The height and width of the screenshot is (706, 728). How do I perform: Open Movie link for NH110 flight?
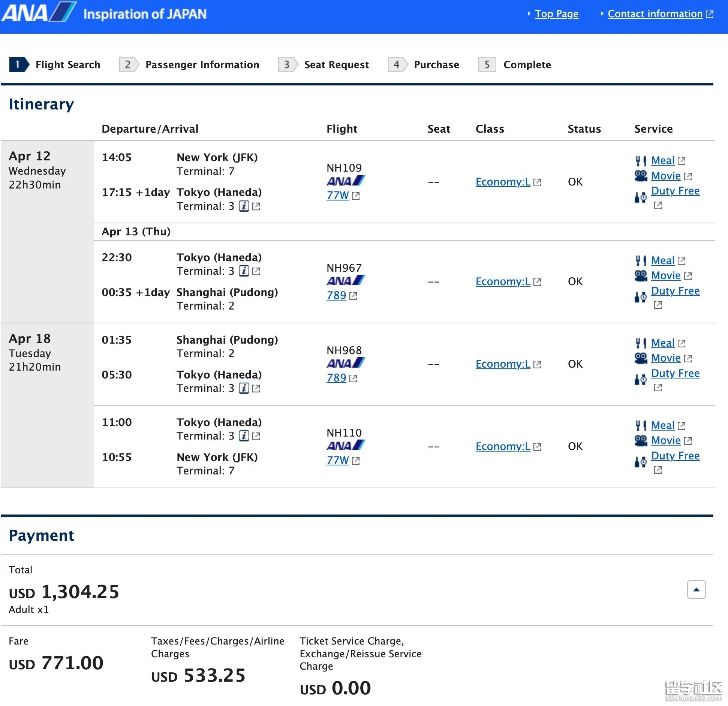coord(666,440)
